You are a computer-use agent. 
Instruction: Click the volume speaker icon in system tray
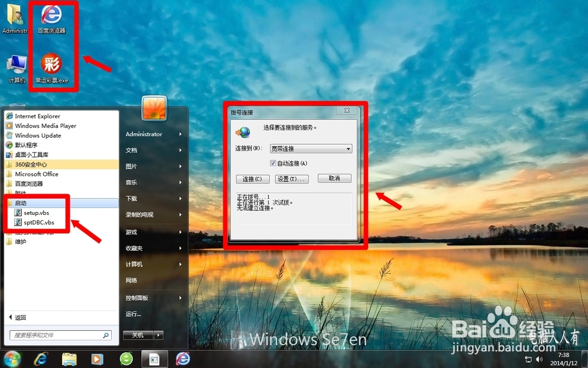(x=540, y=358)
